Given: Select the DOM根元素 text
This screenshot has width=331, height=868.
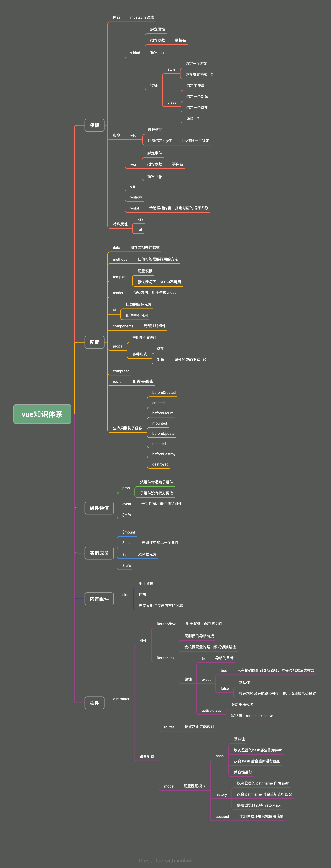Looking at the screenshot, I should pos(147,554).
